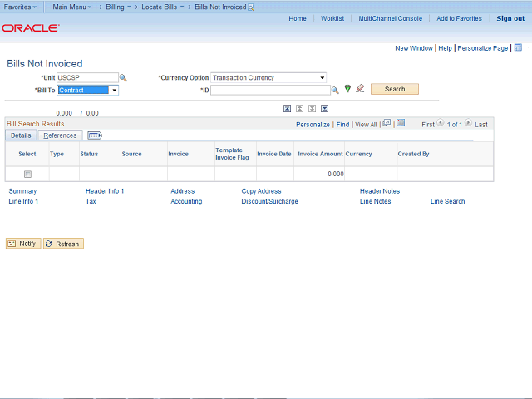Click the Refresh button
The height and width of the screenshot is (399, 532).
(63, 244)
